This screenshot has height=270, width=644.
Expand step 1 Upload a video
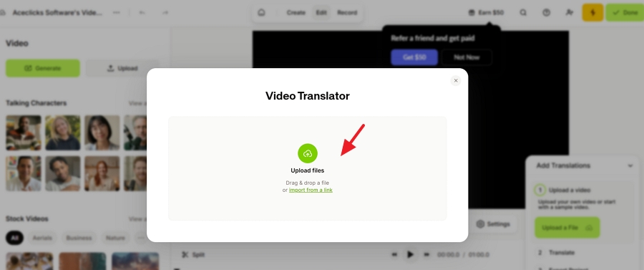pyautogui.click(x=570, y=191)
